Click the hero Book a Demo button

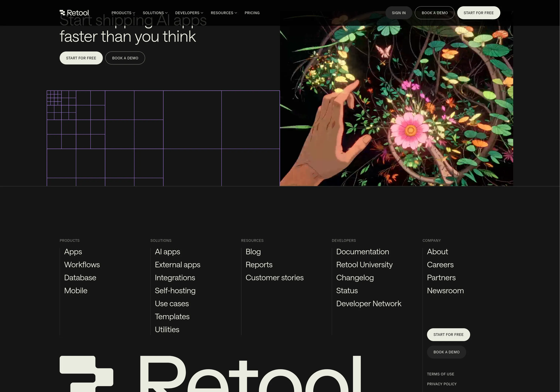point(125,58)
